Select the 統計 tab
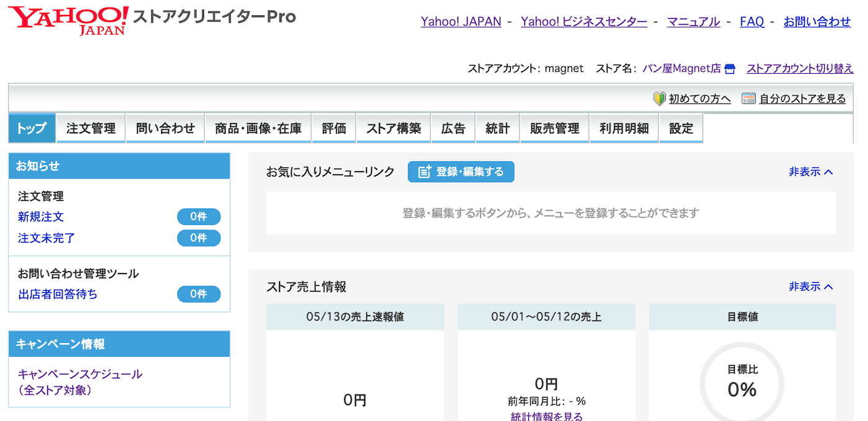Screen dimensions: 868x421 [497, 128]
